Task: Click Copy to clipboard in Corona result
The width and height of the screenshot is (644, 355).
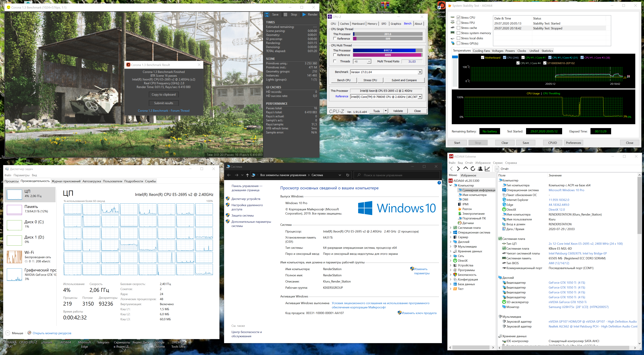Action: point(164,94)
